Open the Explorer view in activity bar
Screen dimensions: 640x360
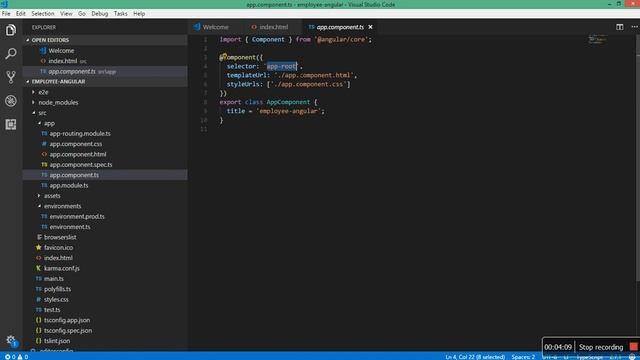click(11, 30)
